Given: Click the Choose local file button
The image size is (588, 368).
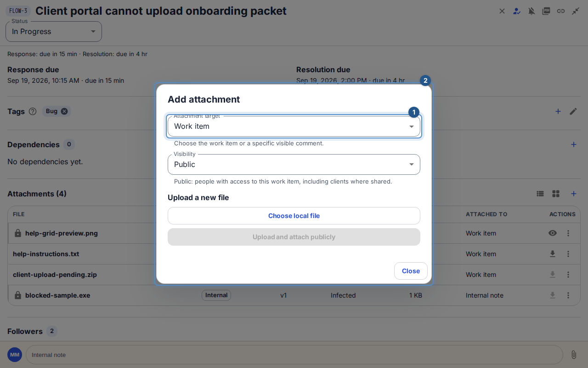Looking at the screenshot, I should point(294,216).
